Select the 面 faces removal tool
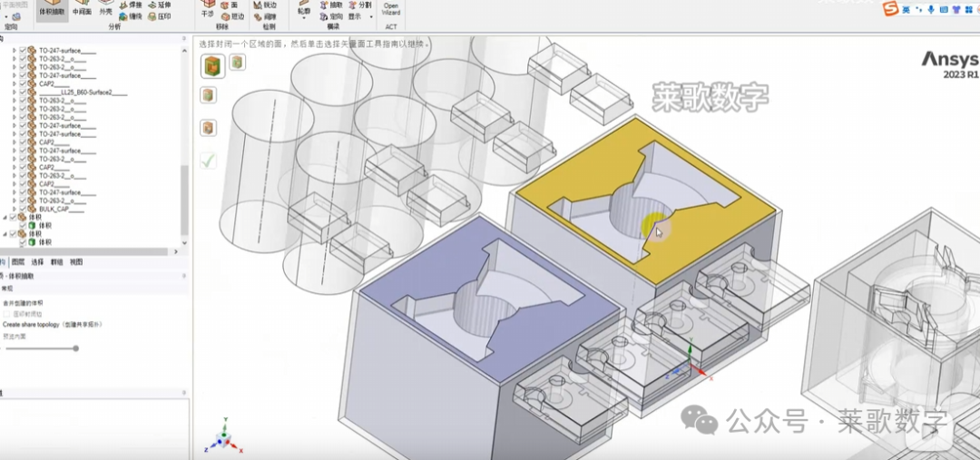This screenshot has height=460, width=980. click(229, 5)
